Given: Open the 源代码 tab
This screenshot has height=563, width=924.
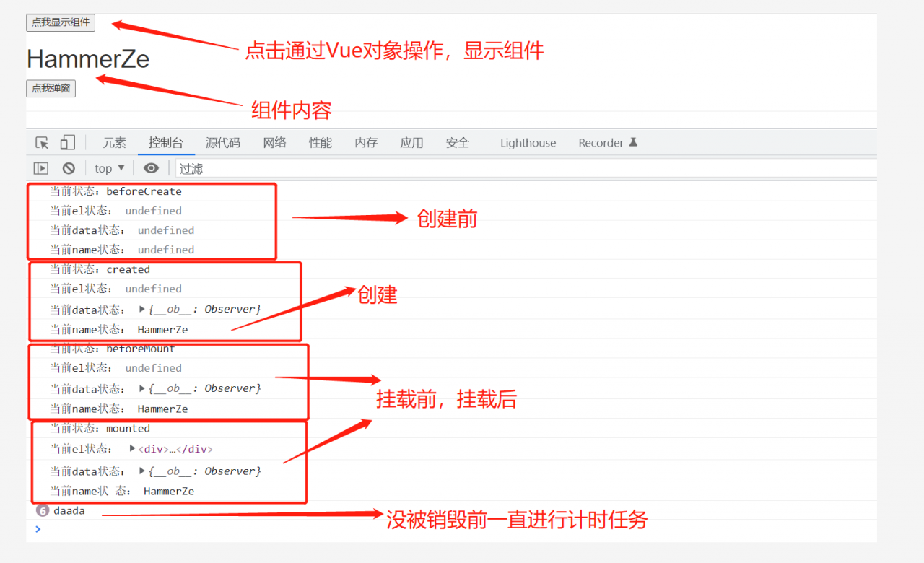Looking at the screenshot, I should pyautogui.click(x=222, y=143).
